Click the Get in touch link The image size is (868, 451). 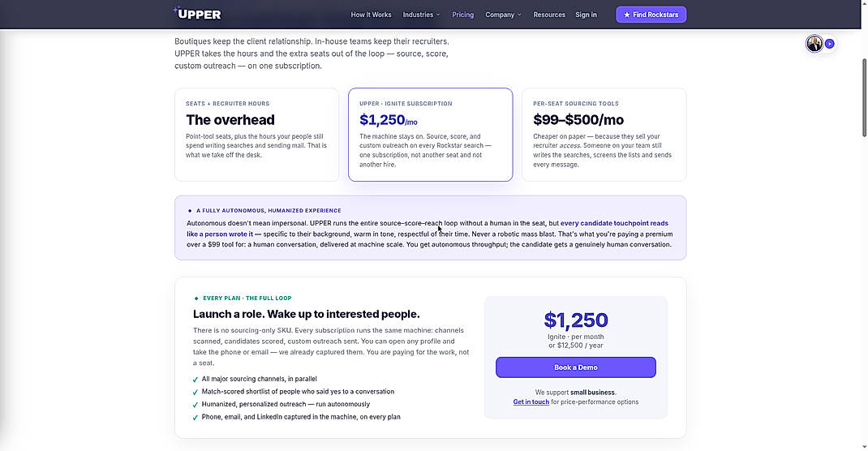[x=531, y=402]
